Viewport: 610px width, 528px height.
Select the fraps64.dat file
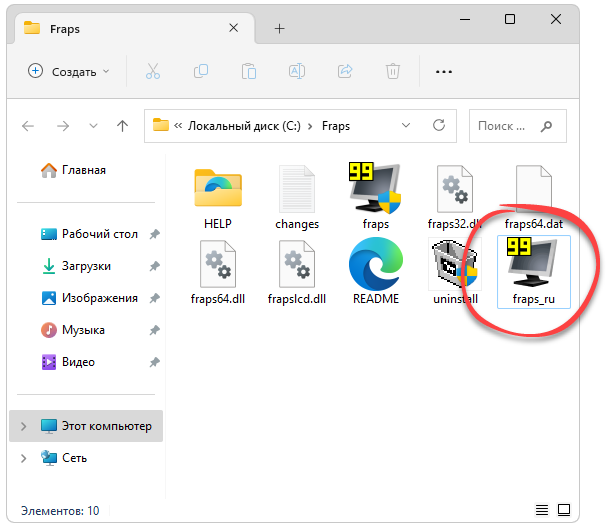[533, 196]
